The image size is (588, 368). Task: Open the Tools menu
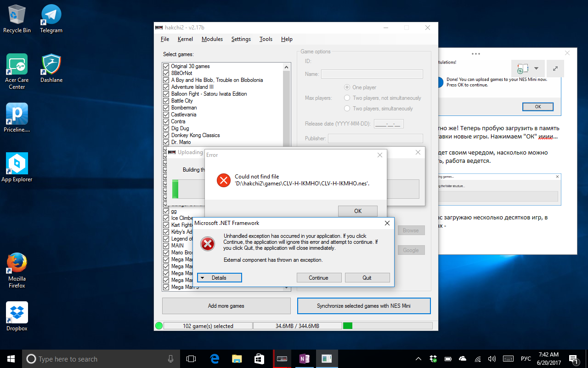point(266,39)
